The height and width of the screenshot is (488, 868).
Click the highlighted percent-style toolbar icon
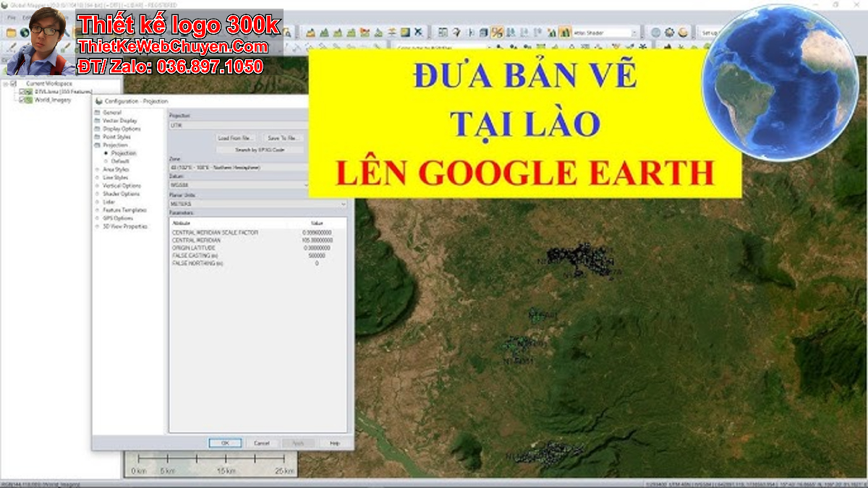click(497, 33)
